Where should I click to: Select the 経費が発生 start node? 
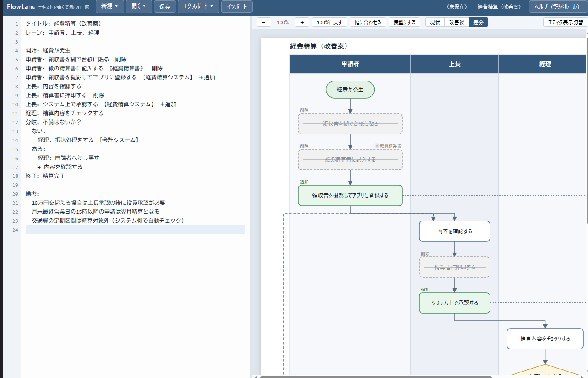(350, 90)
